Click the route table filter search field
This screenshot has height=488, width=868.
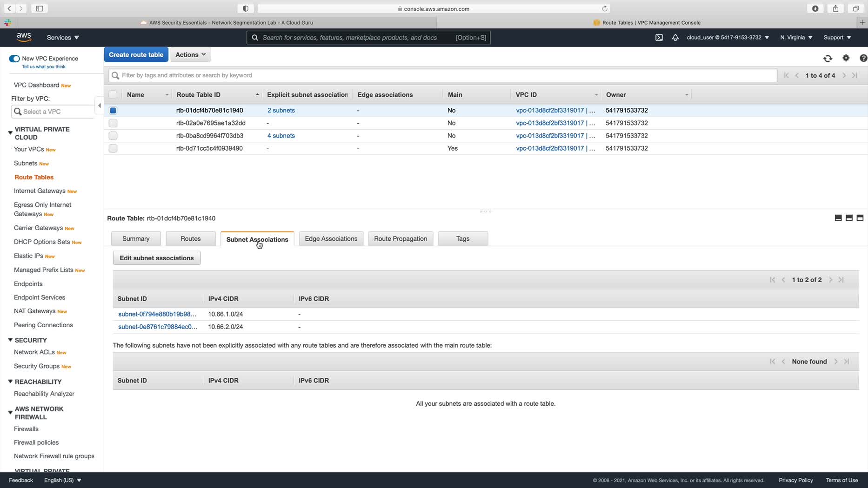(443, 75)
